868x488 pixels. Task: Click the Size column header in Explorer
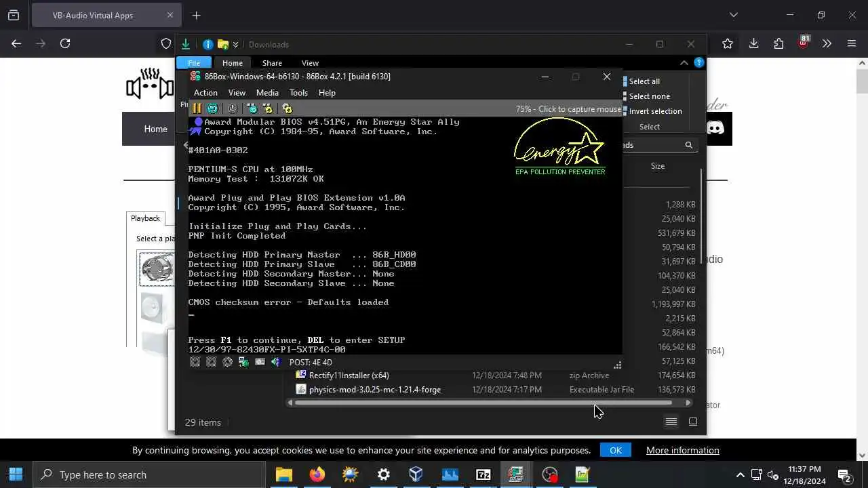coord(658,166)
